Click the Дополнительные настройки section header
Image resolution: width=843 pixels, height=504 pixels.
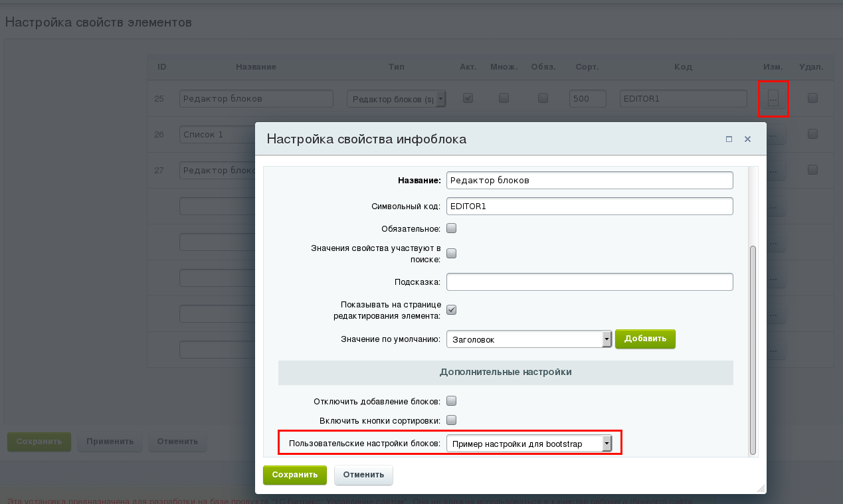[x=506, y=373]
